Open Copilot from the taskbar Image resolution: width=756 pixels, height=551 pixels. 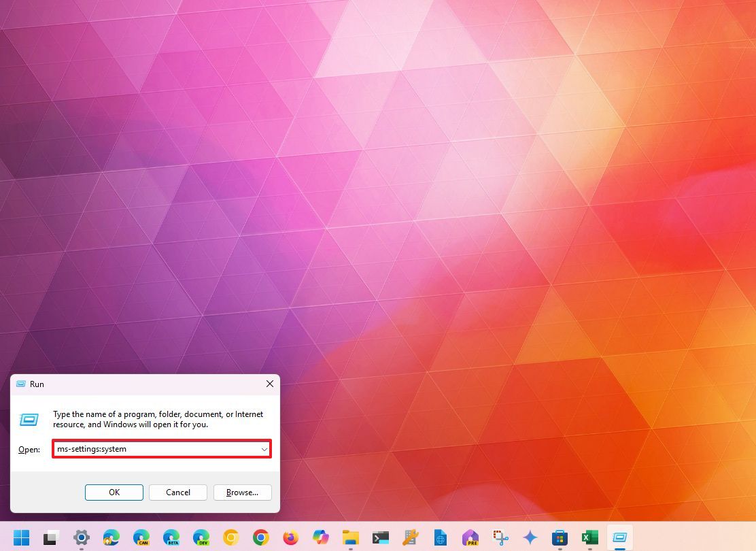(320, 537)
